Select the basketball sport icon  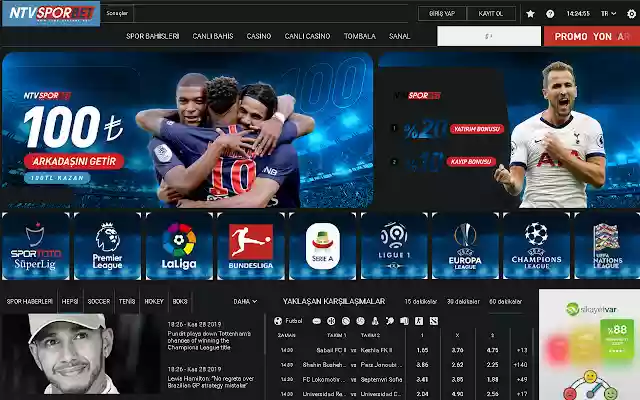331,321
